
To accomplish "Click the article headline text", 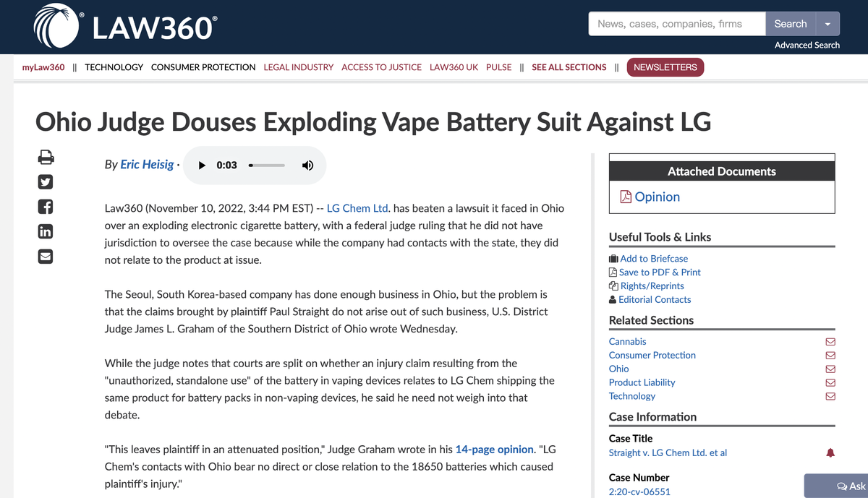I will pos(373,121).
